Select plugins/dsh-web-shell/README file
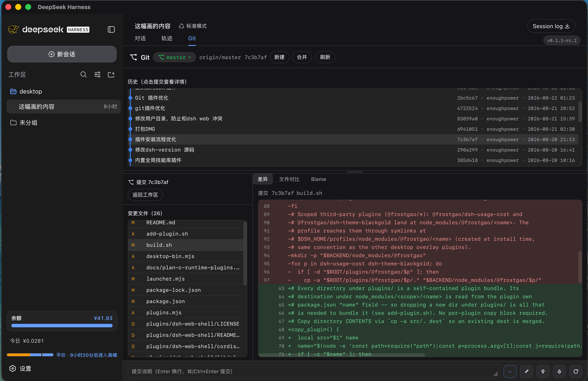Image resolution: width=588 pixels, height=381 pixels. pos(186,335)
